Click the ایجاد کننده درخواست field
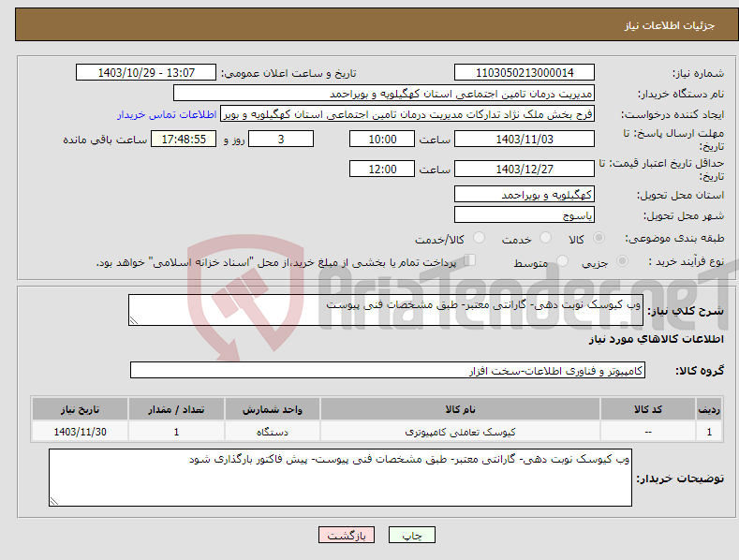The height and width of the screenshot is (560, 739). pos(407,114)
